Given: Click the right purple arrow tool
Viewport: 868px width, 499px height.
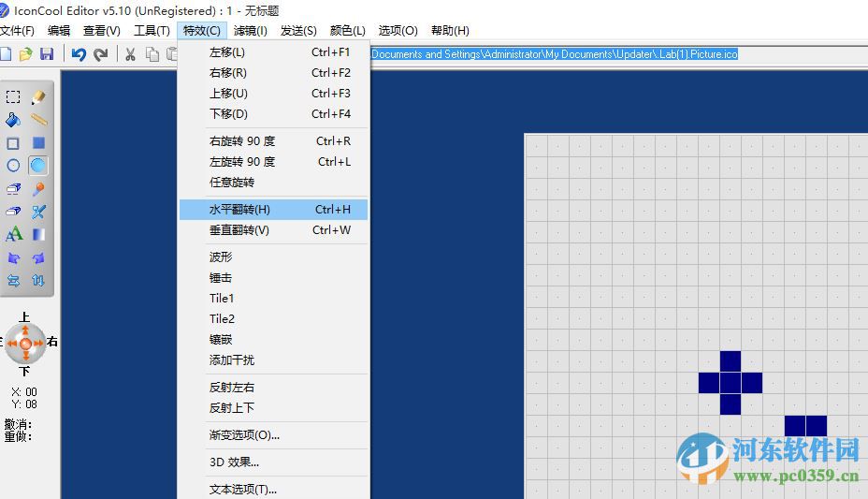Looking at the screenshot, I should 38,257.
